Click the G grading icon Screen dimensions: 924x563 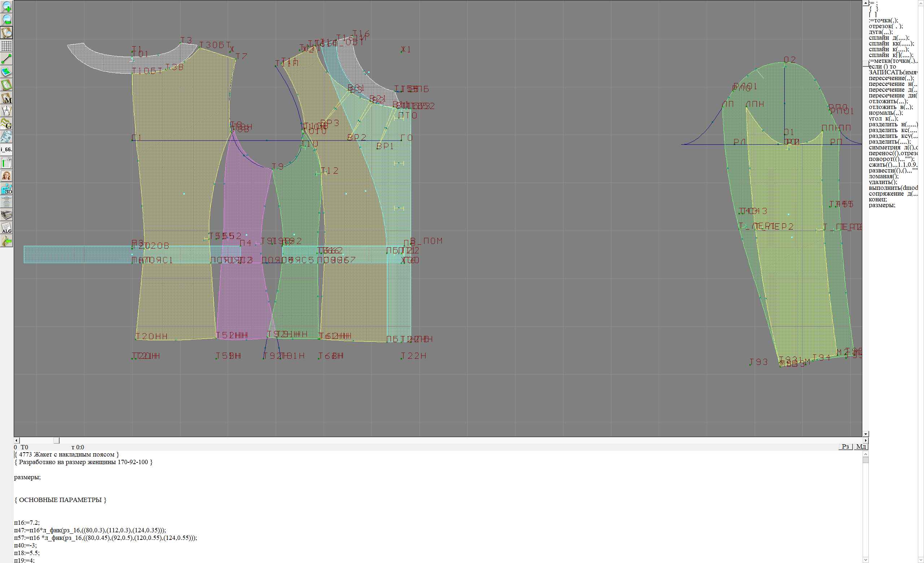point(6,124)
